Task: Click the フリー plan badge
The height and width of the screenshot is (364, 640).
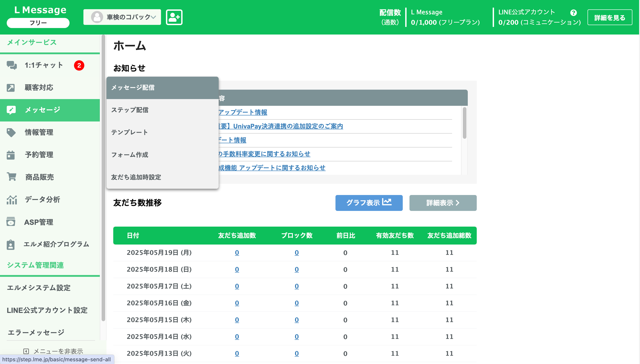Action: (38, 23)
